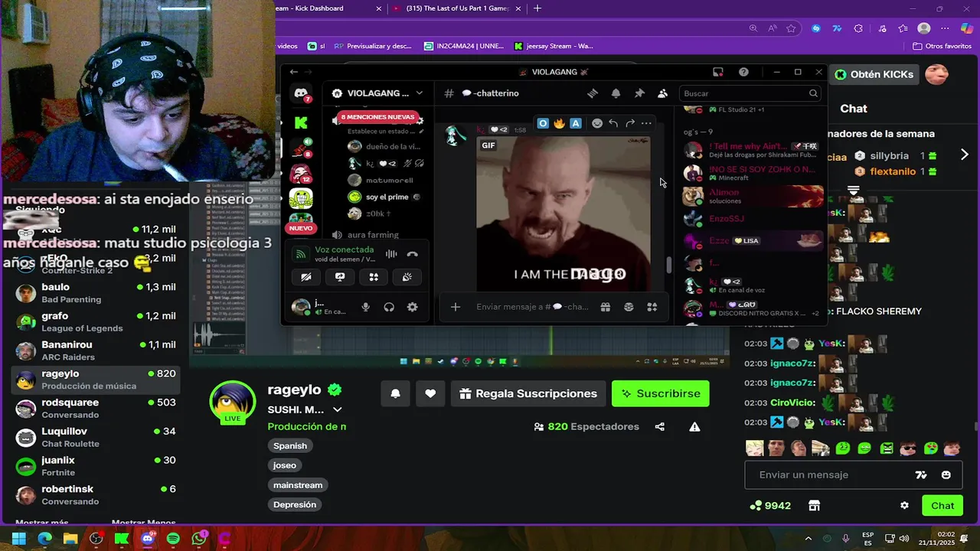Viewport: 980px width, 551px height.
Task: React with fire emoji on the message
Action: pyautogui.click(x=559, y=123)
